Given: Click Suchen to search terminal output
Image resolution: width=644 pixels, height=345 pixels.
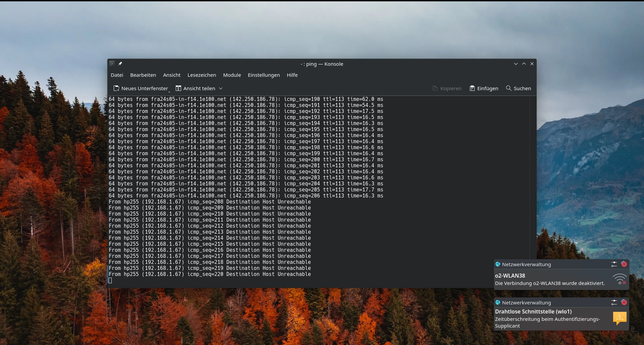Looking at the screenshot, I should point(518,89).
